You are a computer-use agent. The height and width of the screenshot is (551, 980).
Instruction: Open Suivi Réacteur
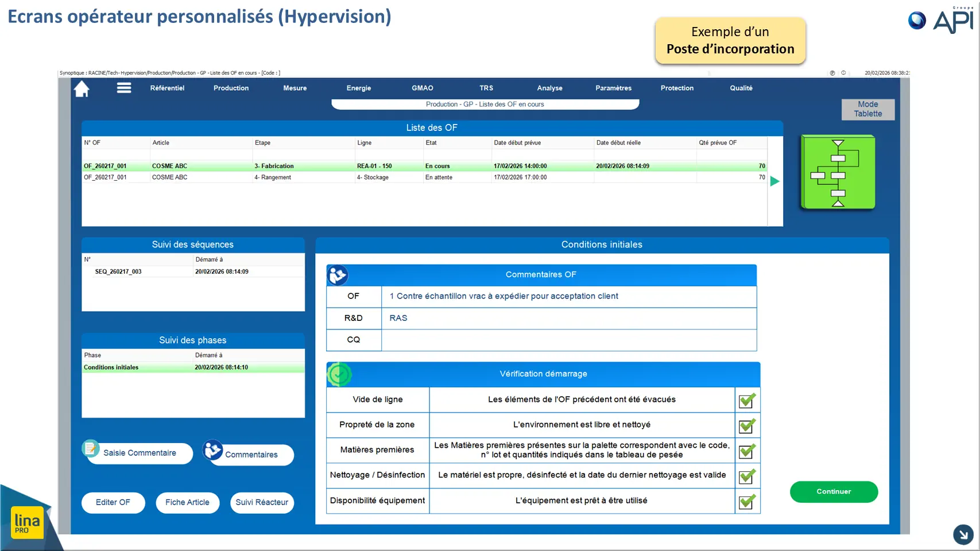(x=262, y=503)
